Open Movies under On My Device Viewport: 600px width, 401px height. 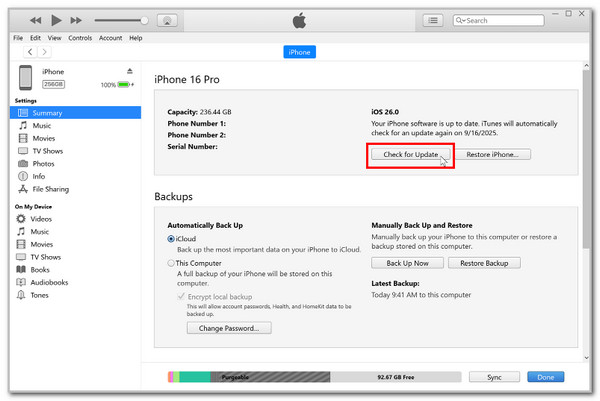tap(34, 244)
